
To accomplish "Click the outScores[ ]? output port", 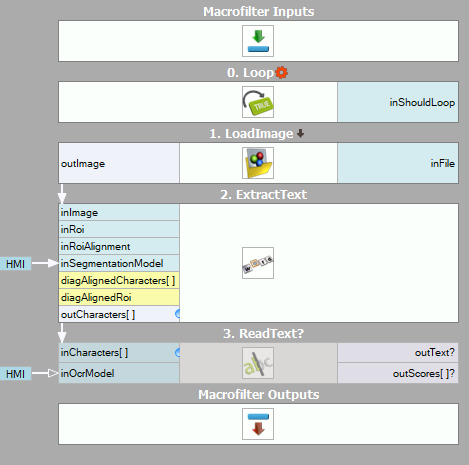I will pos(398,373).
